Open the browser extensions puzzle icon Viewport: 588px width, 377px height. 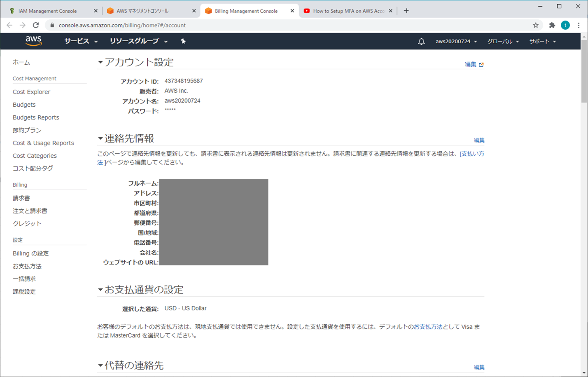click(552, 25)
